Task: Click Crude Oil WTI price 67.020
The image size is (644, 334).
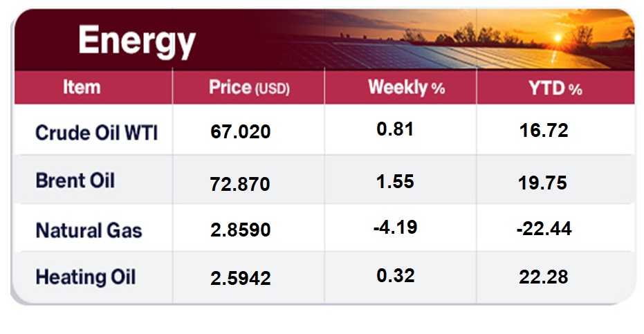Action: [241, 132]
